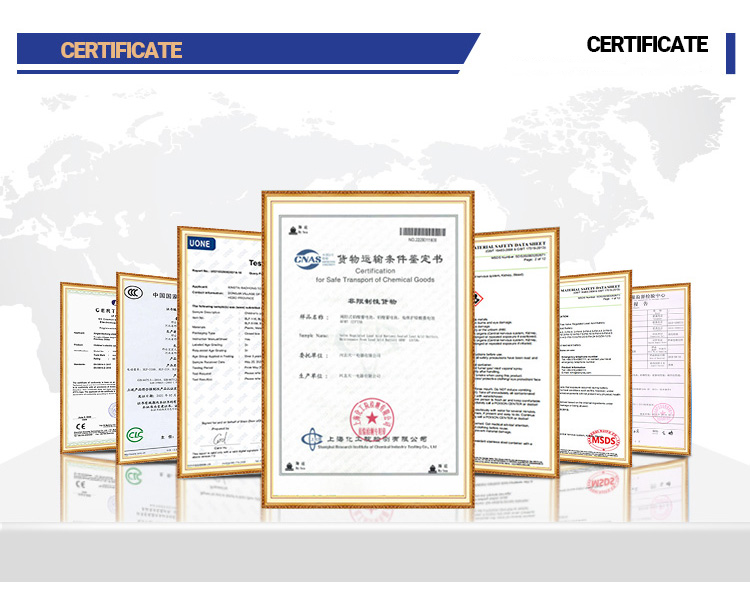Click the black CERTIFICATE heading at top right
The height and width of the screenshot is (594, 750).
pos(647,44)
